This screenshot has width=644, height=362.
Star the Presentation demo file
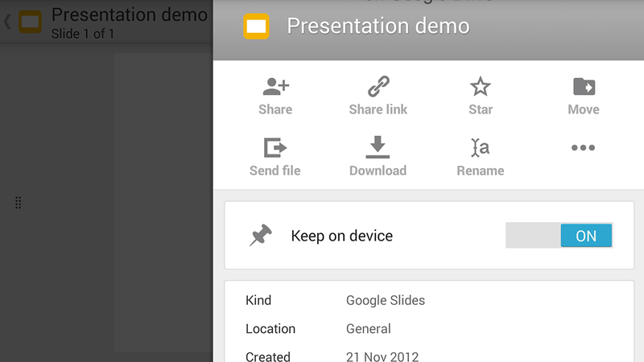coord(480,96)
